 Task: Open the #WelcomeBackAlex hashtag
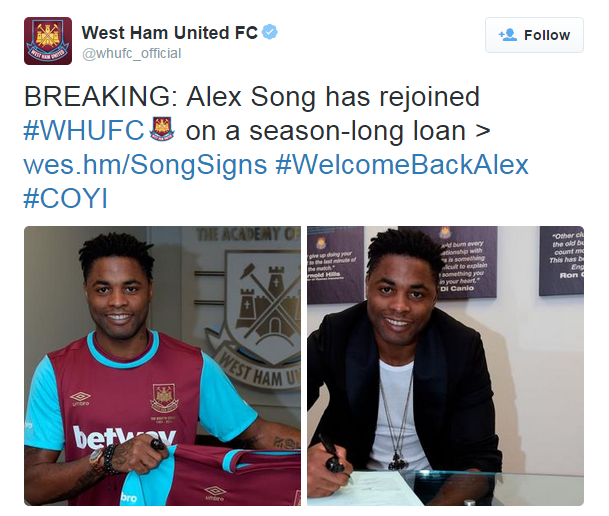(402, 164)
